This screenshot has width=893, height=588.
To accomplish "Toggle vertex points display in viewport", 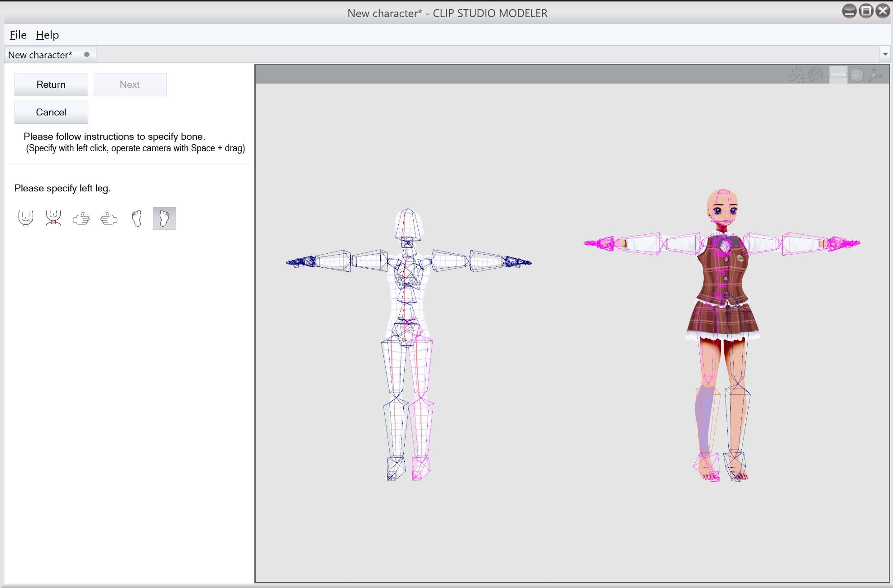I will tap(796, 75).
